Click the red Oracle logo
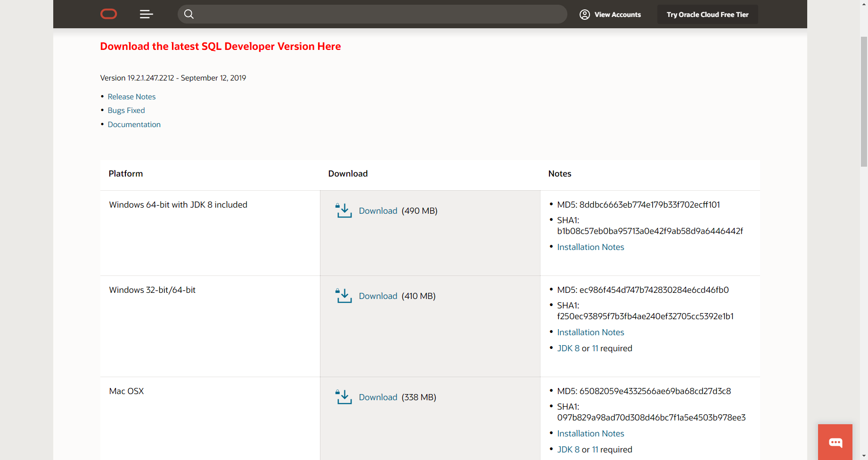Screen dimensions: 868x460 (108, 14)
